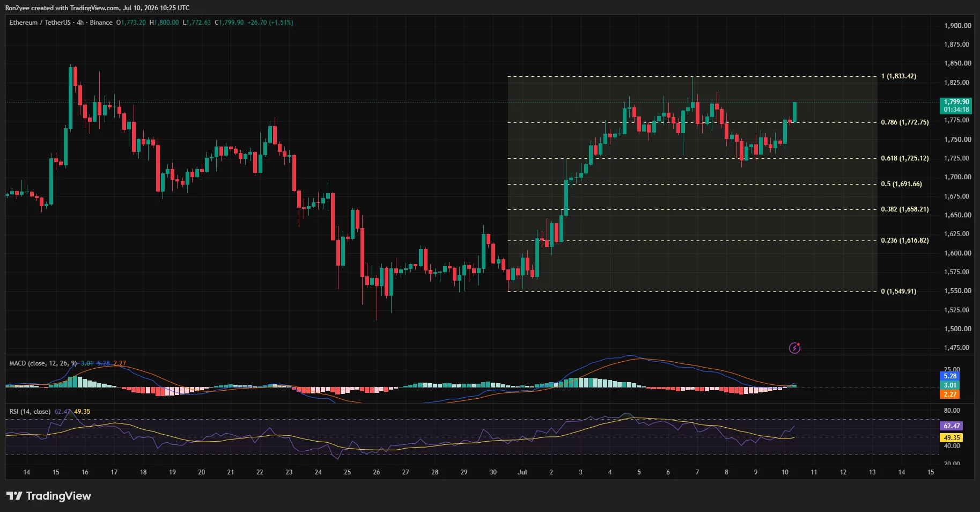This screenshot has width=980, height=512.
Task: Click the Jul label on time axis
Action: [x=522, y=472]
